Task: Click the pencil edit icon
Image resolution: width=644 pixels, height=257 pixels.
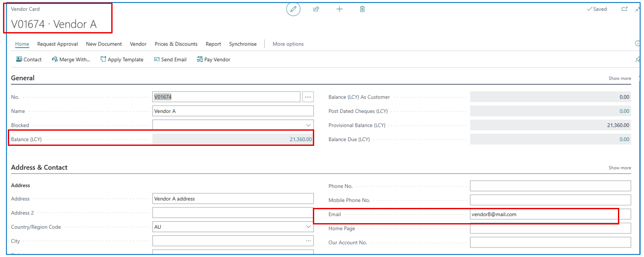Action: (x=293, y=9)
